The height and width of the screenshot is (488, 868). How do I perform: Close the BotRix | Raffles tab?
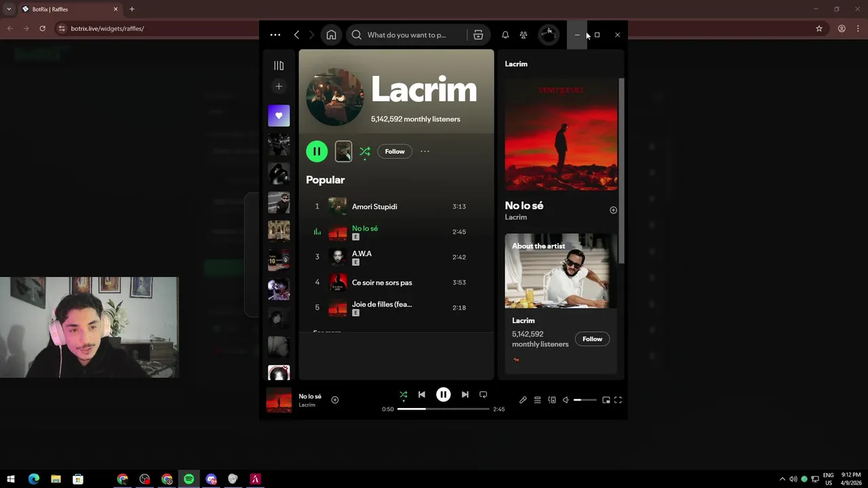(115, 9)
